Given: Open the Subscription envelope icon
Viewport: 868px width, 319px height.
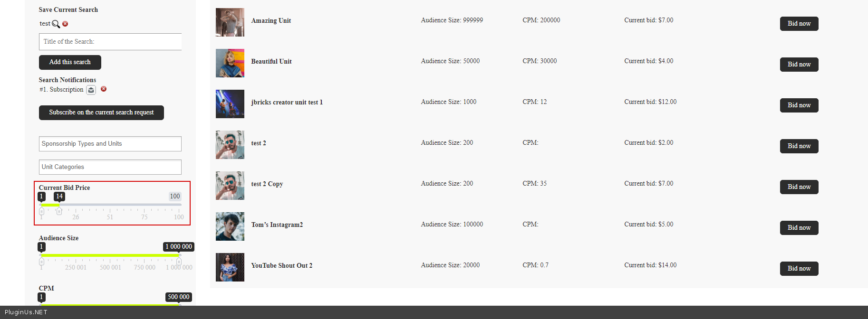Looking at the screenshot, I should (x=91, y=90).
